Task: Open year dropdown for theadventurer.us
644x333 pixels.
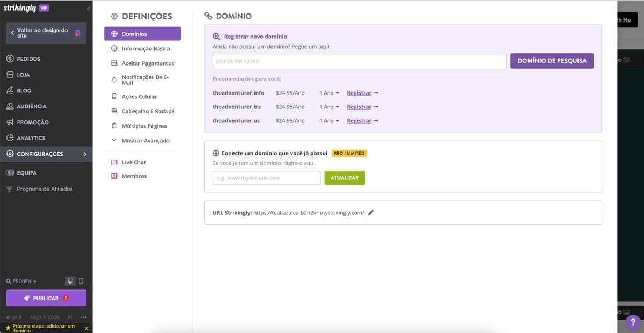Action: [x=329, y=121]
